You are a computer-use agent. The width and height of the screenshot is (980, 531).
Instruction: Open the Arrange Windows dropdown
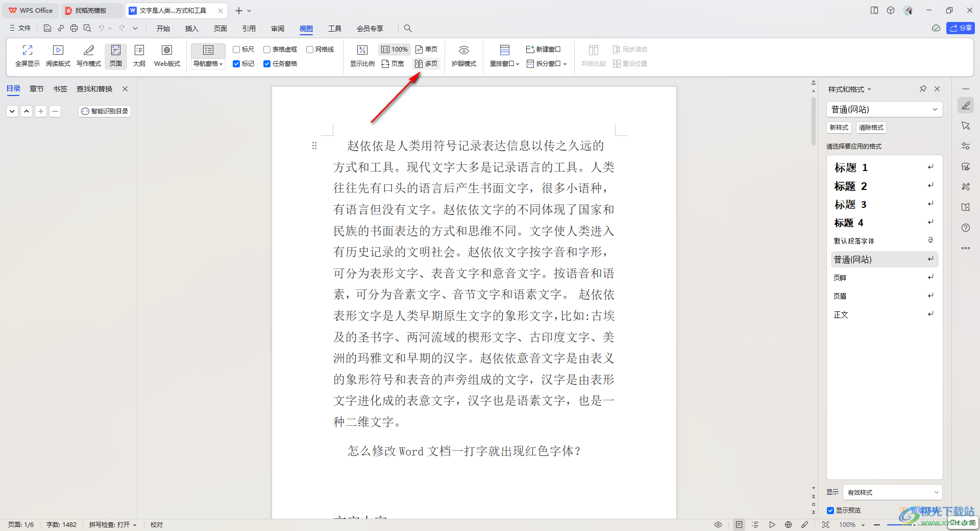[504, 64]
